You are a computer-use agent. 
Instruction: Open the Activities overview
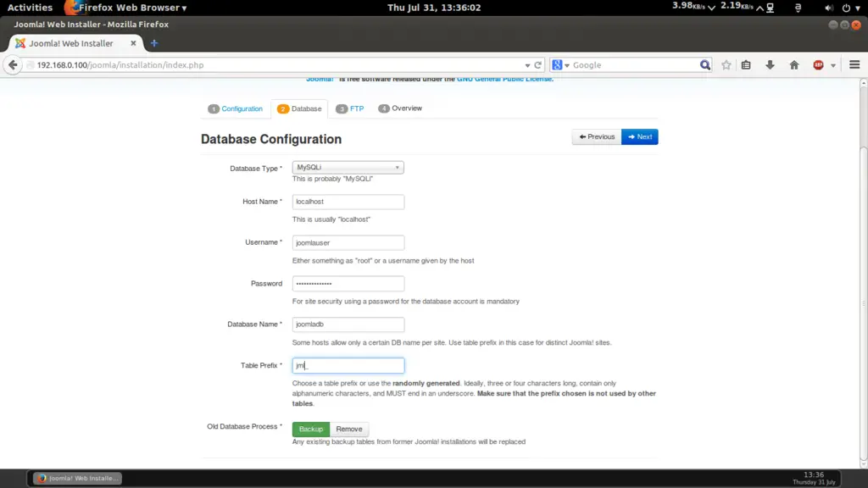pos(30,8)
